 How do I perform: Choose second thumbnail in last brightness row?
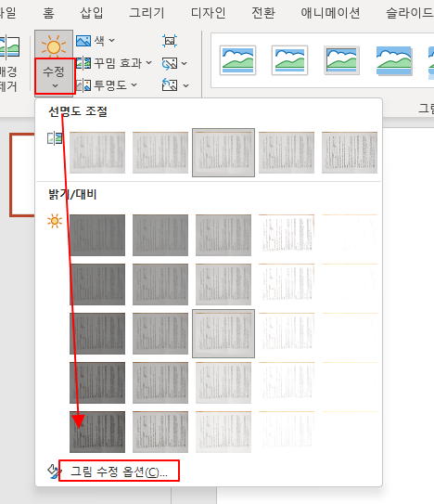(x=160, y=432)
